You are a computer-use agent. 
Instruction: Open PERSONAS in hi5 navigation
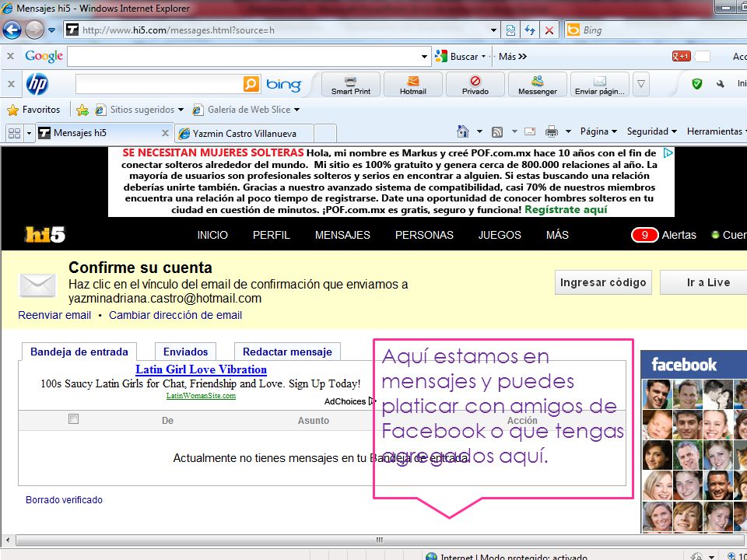point(424,235)
